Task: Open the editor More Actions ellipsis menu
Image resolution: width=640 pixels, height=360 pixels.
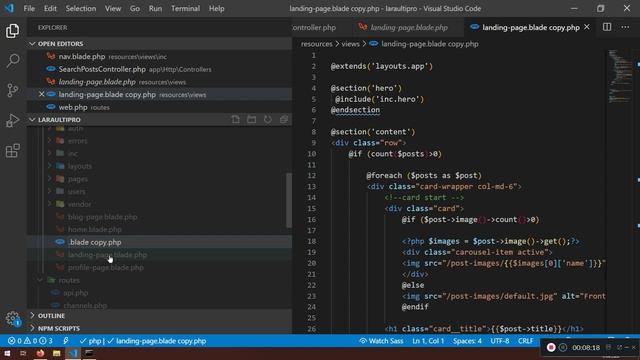Action: coord(625,27)
